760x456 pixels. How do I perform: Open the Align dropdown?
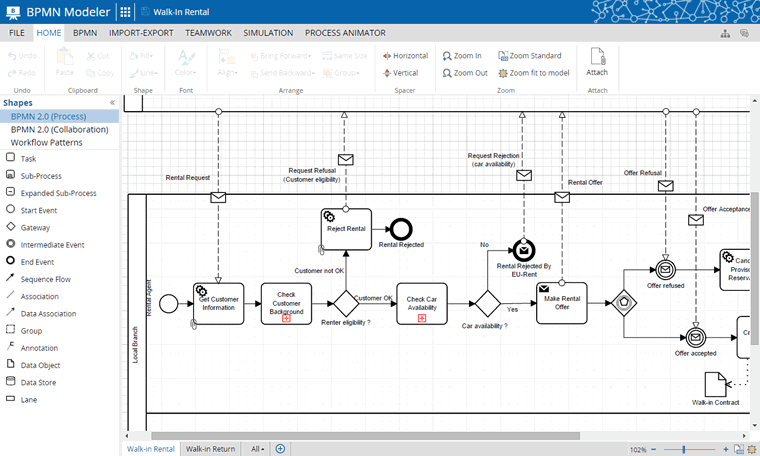click(x=227, y=63)
